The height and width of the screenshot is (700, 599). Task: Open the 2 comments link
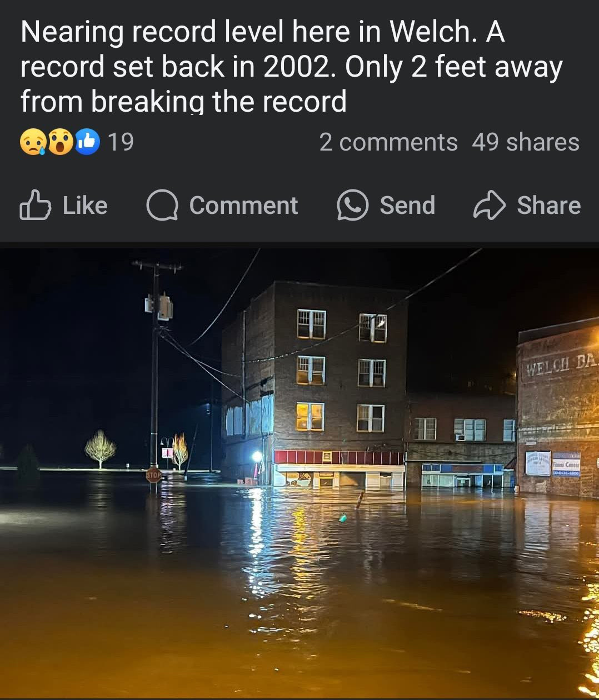[x=388, y=142]
